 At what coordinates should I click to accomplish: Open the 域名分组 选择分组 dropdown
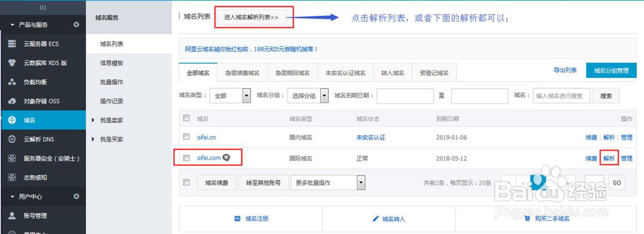coord(308,95)
